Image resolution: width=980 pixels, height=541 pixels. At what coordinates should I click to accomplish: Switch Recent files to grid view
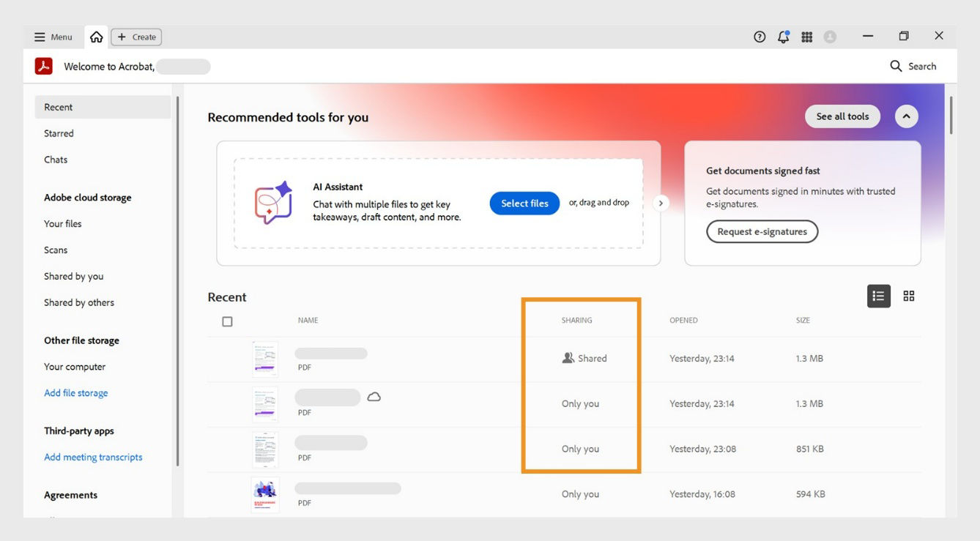(x=909, y=296)
